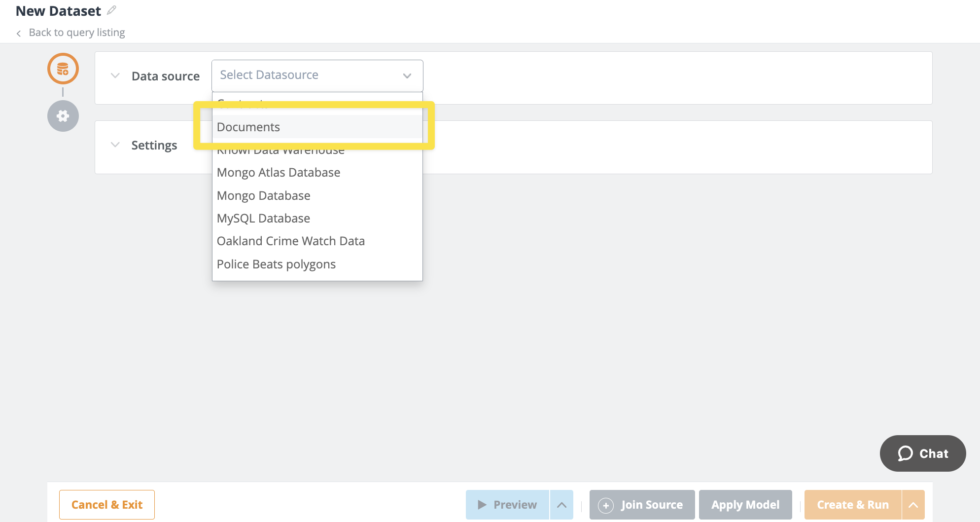Choose Documents from the datasource list
The width and height of the screenshot is (980, 522).
tap(317, 127)
